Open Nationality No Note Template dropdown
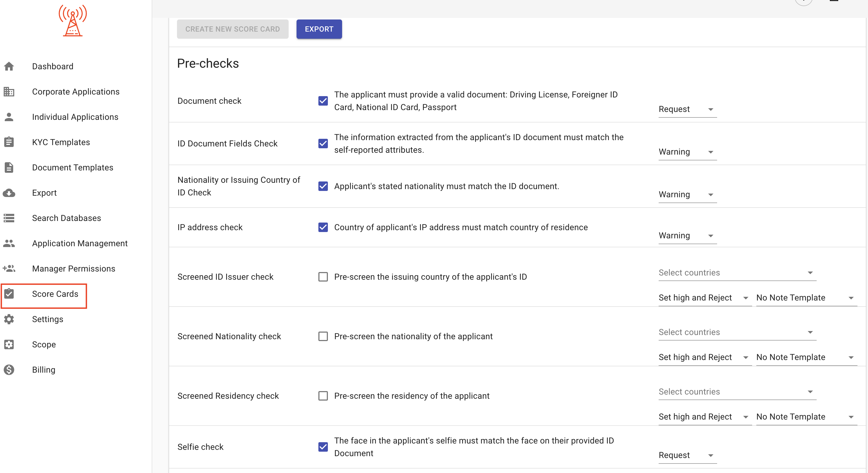868x473 pixels. pyautogui.click(x=806, y=357)
